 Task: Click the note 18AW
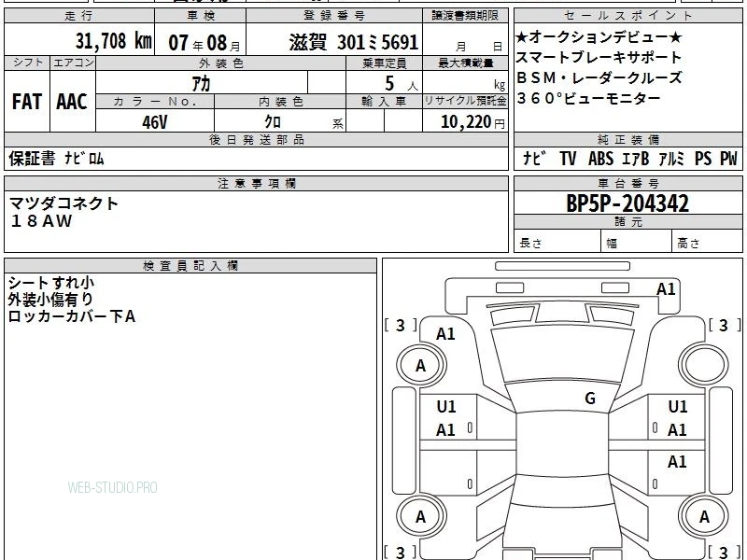click(x=41, y=221)
